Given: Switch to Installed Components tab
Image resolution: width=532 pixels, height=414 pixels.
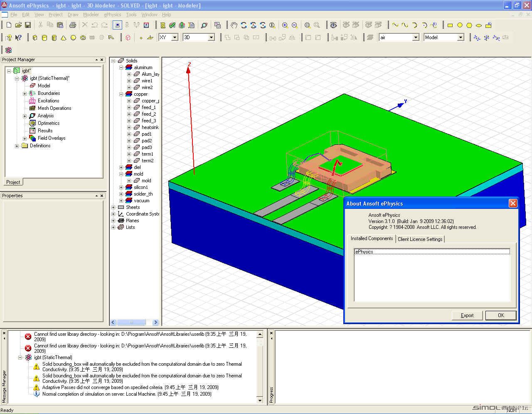Looking at the screenshot, I should click(x=372, y=238).
